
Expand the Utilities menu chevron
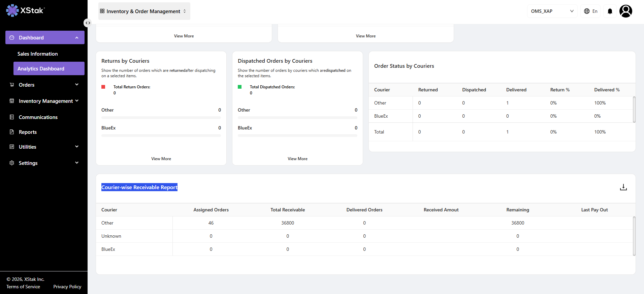coord(77,147)
